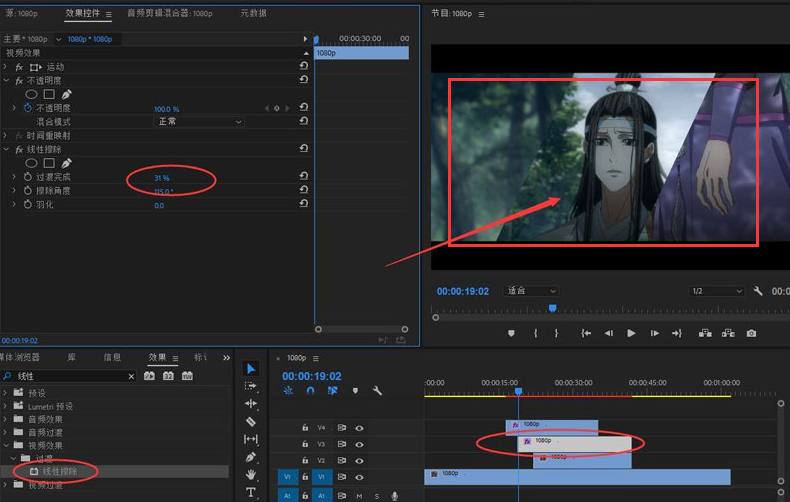This screenshot has width=790, height=502.
Task: Open the 混合模式 blend mode dropdown
Action: tap(200, 122)
